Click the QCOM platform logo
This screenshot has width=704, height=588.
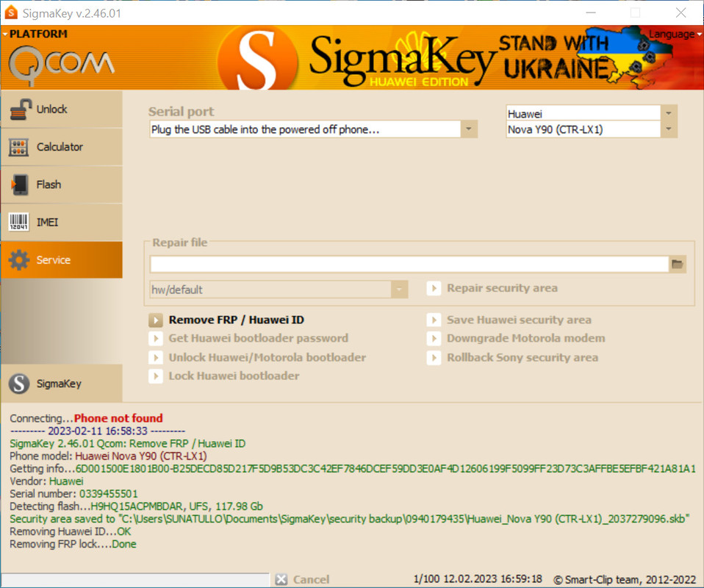point(62,65)
